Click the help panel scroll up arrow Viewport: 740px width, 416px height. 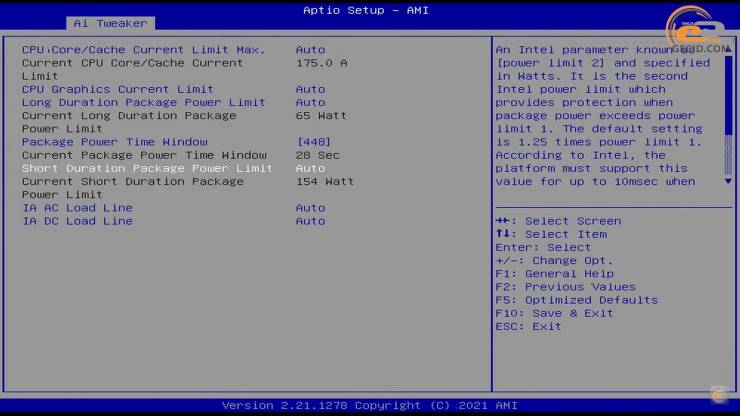(x=728, y=49)
